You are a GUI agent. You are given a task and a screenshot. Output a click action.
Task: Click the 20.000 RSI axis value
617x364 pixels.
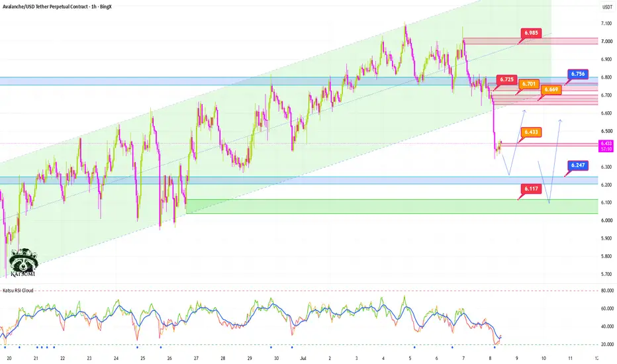point(607,344)
